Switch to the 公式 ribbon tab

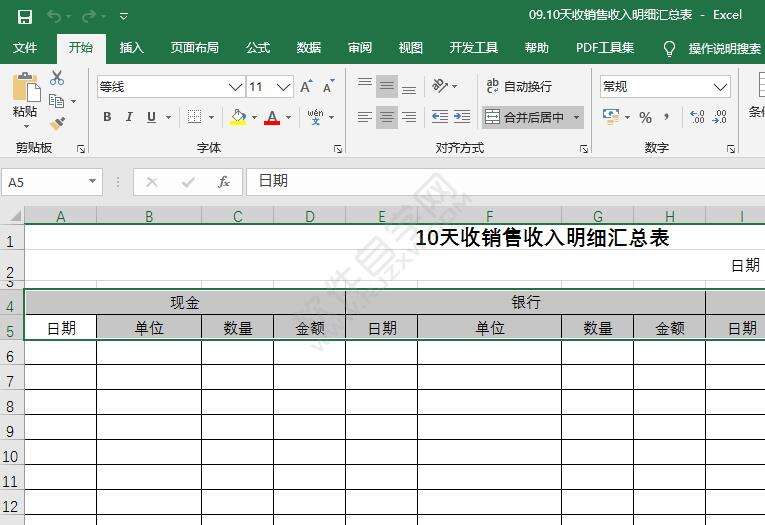click(x=258, y=48)
